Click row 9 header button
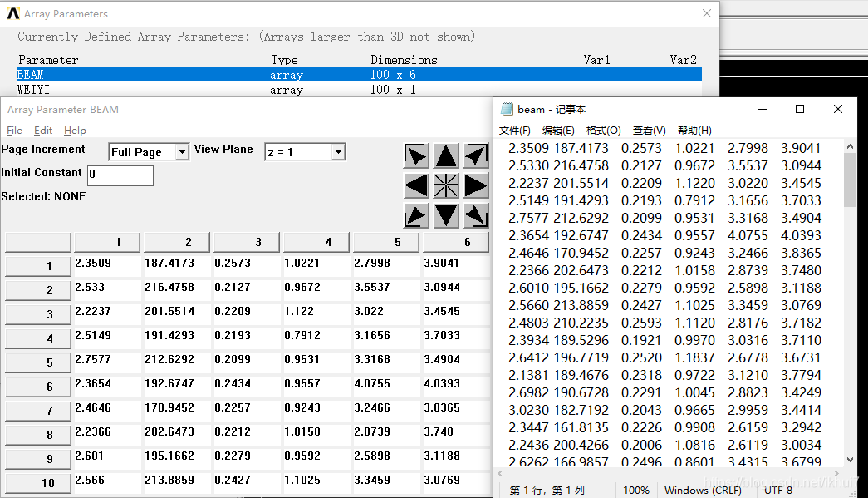Image resolution: width=868 pixels, height=498 pixels. tap(37, 459)
